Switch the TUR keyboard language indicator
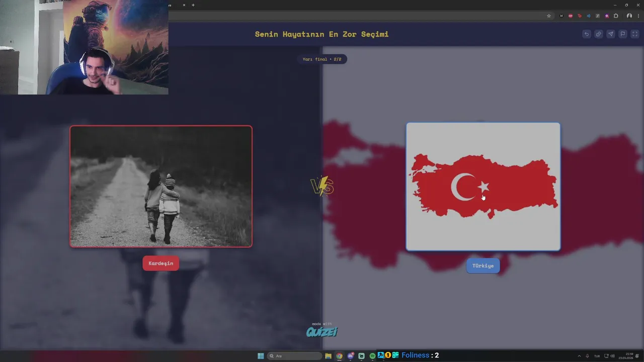The width and height of the screenshot is (644, 362). (597, 356)
